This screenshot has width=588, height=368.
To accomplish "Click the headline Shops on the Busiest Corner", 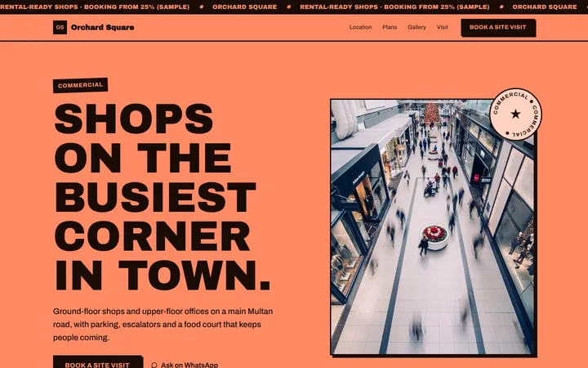I will [162, 196].
